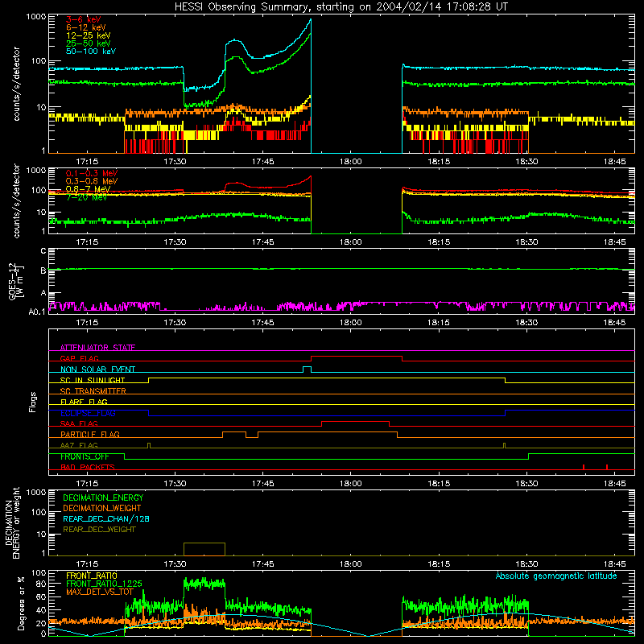Select the ECLIPSE_FLAG label
The width and height of the screenshot is (644, 644).
coord(88,413)
